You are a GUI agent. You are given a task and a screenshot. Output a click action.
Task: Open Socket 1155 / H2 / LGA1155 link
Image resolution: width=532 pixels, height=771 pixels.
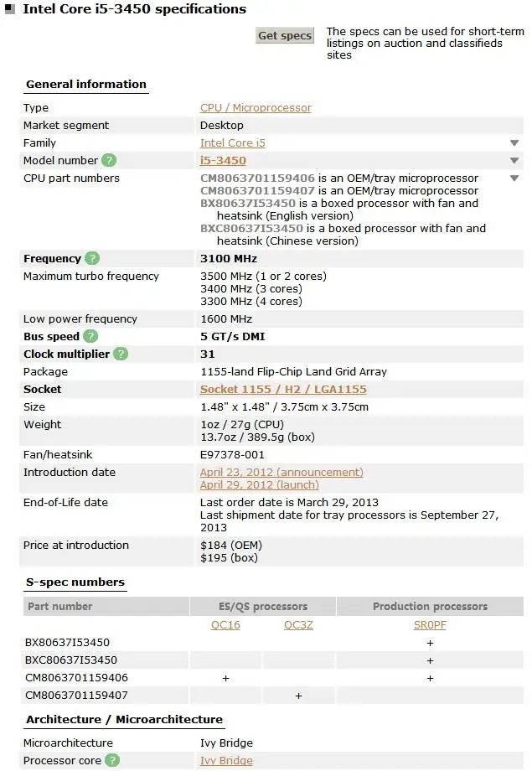(283, 389)
